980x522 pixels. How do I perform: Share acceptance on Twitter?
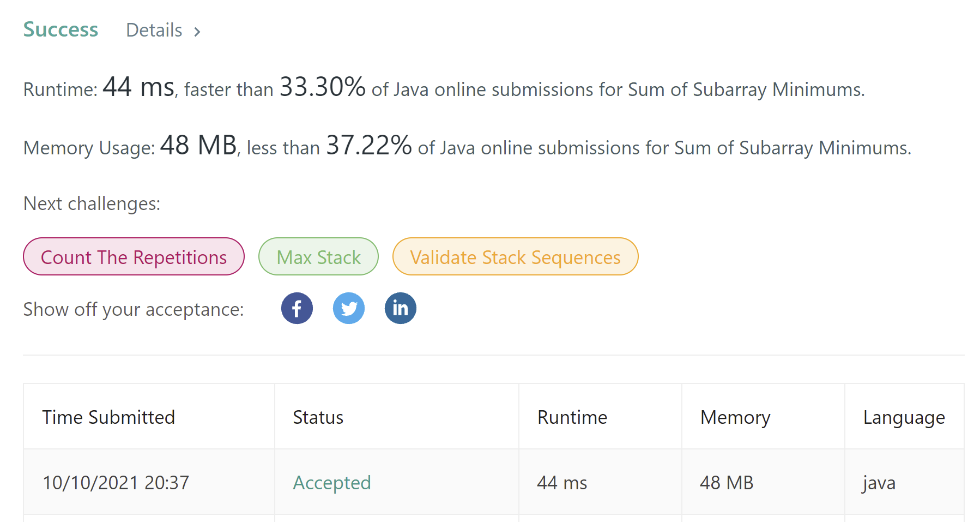349,309
